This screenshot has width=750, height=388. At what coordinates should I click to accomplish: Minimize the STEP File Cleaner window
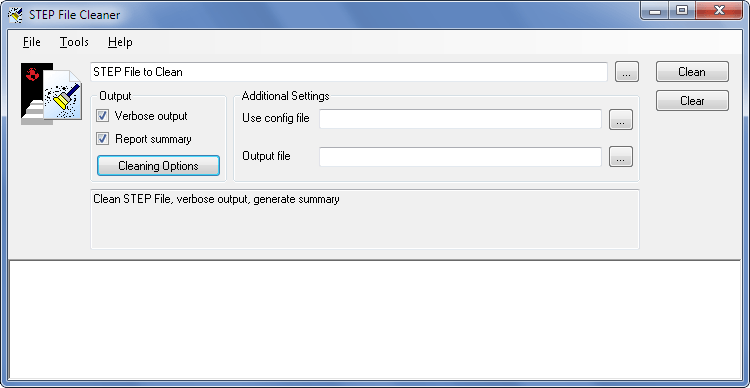pos(655,11)
